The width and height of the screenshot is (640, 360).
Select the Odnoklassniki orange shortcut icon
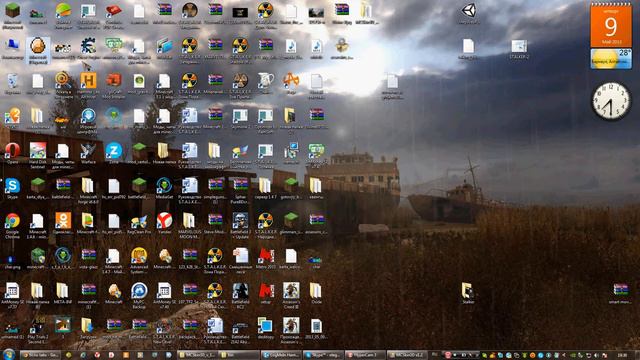coord(63,223)
